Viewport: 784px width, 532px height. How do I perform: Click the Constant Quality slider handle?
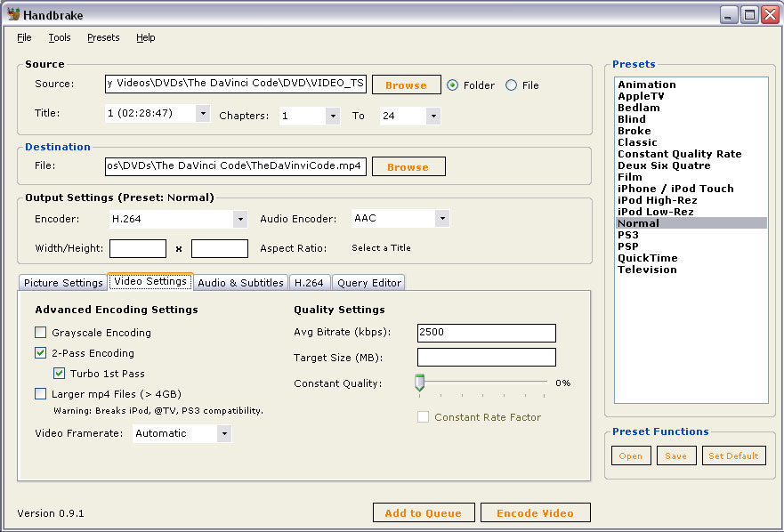click(x=419, y=383)
